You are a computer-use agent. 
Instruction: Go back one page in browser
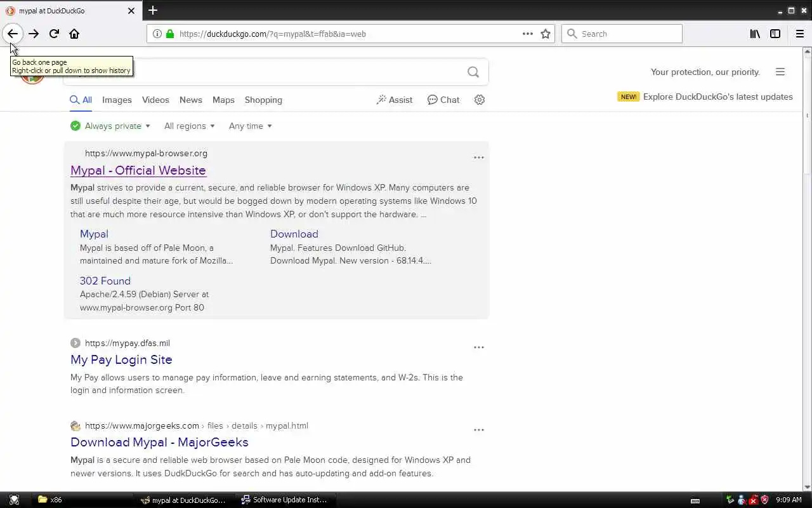pos(13,34)
